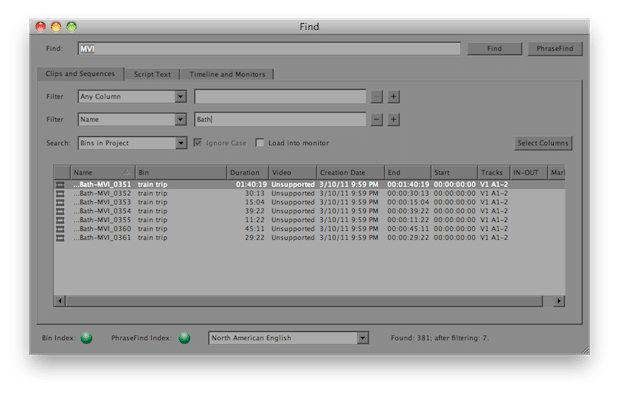Click the 00:00:15:04 end timecode

(408, 202)
